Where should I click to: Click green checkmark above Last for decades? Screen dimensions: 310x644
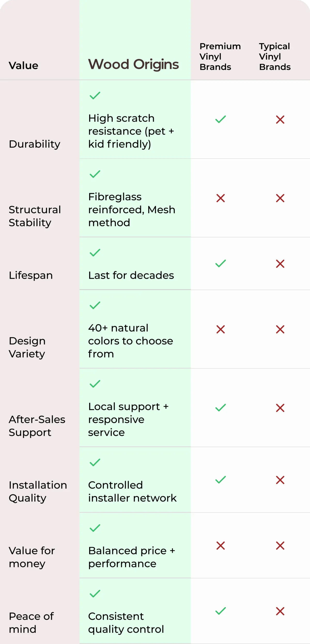coord(95,253)
